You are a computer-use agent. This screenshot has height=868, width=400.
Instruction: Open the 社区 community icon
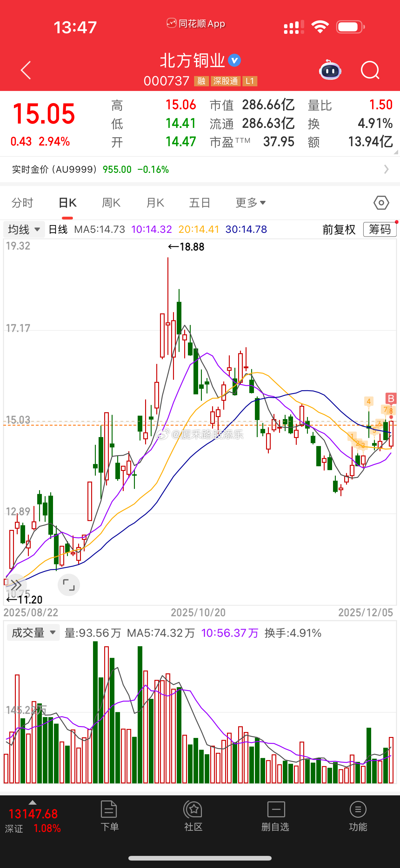point(193,816)
